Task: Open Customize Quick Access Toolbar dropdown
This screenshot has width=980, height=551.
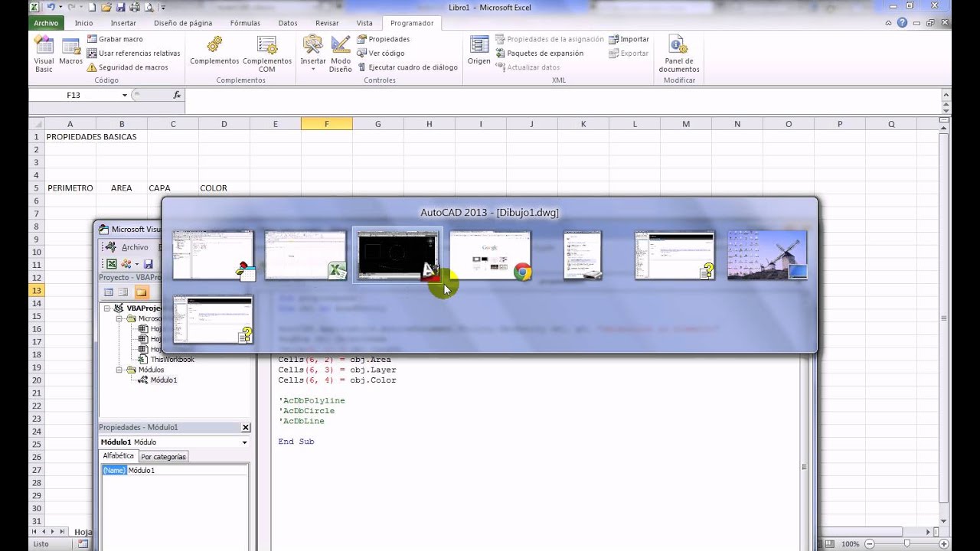Action: 162,8
